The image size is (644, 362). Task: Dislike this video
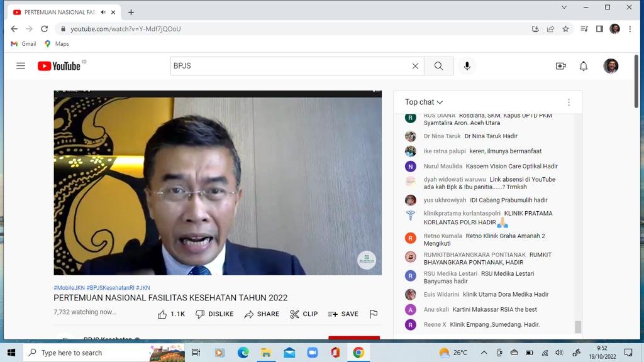point(214,314)
